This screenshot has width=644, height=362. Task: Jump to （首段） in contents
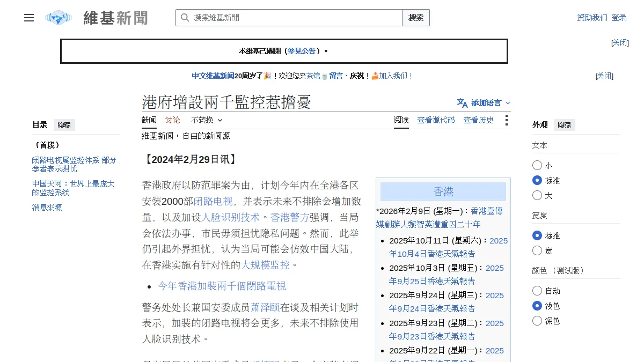[x=47, y=145]
